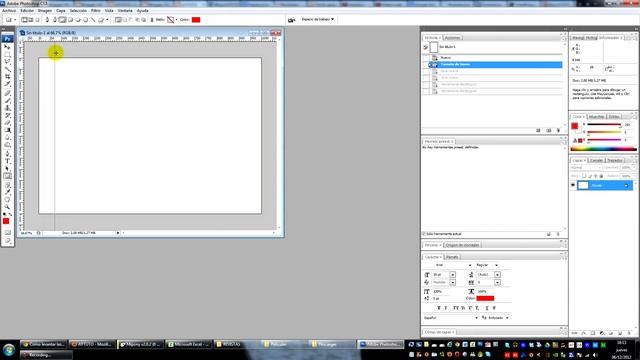Toggle lock position in Layers panel
Viewport: 640px width, 360px height.
click(596, 176)
